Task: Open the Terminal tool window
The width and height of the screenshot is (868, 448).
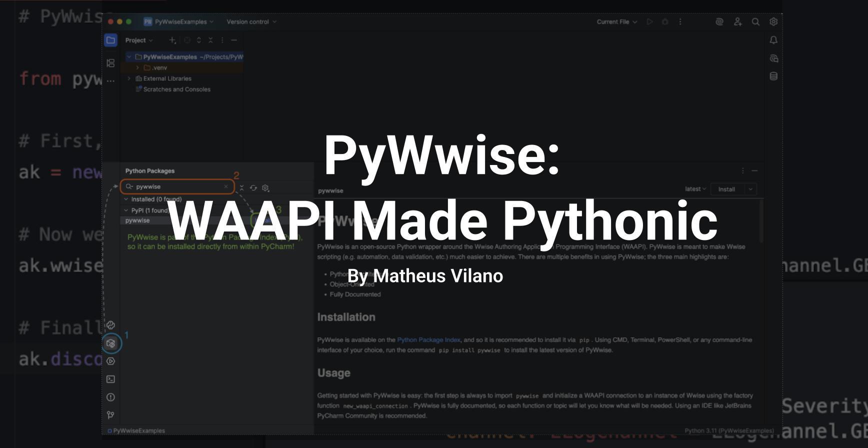Action: [111, 379]
